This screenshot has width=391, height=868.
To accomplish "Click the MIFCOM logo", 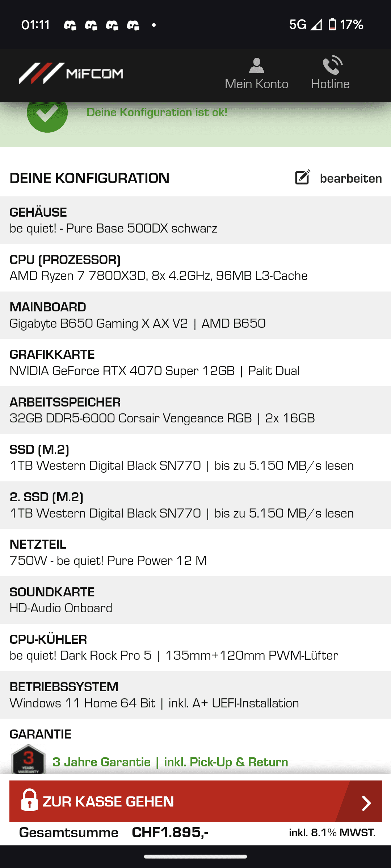I will tap(71, 73).
